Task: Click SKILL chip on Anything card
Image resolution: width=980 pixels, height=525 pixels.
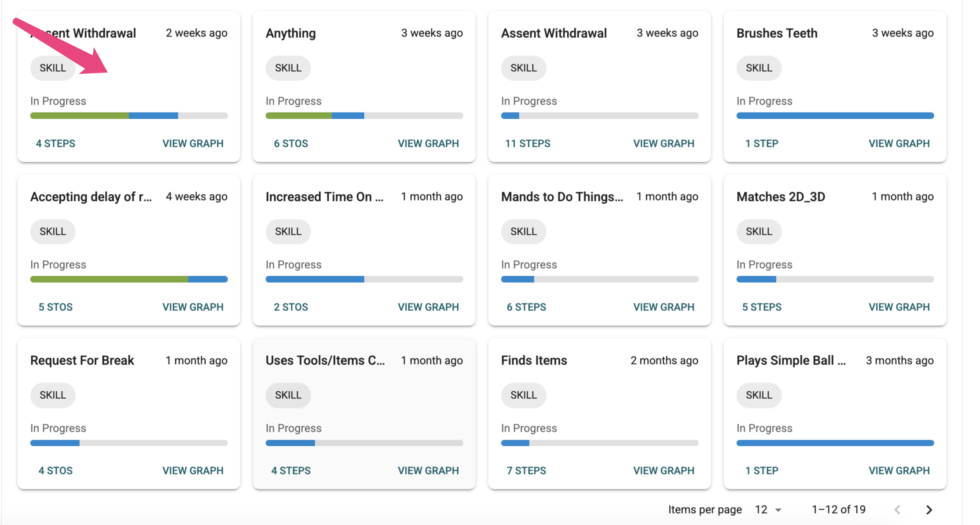Action: tap(288, 68)
